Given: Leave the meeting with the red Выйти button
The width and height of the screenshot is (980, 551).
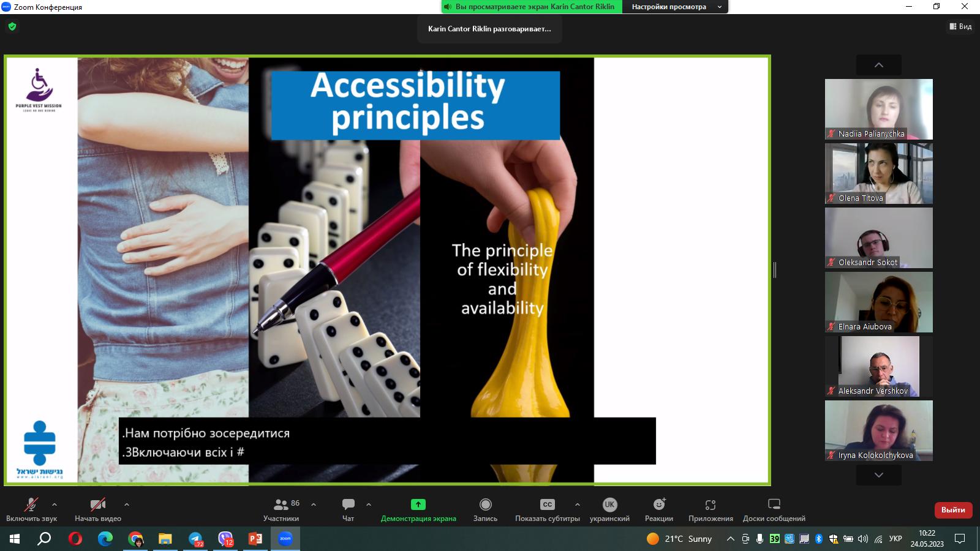Looking at the screenshot, I should [953, 510].
